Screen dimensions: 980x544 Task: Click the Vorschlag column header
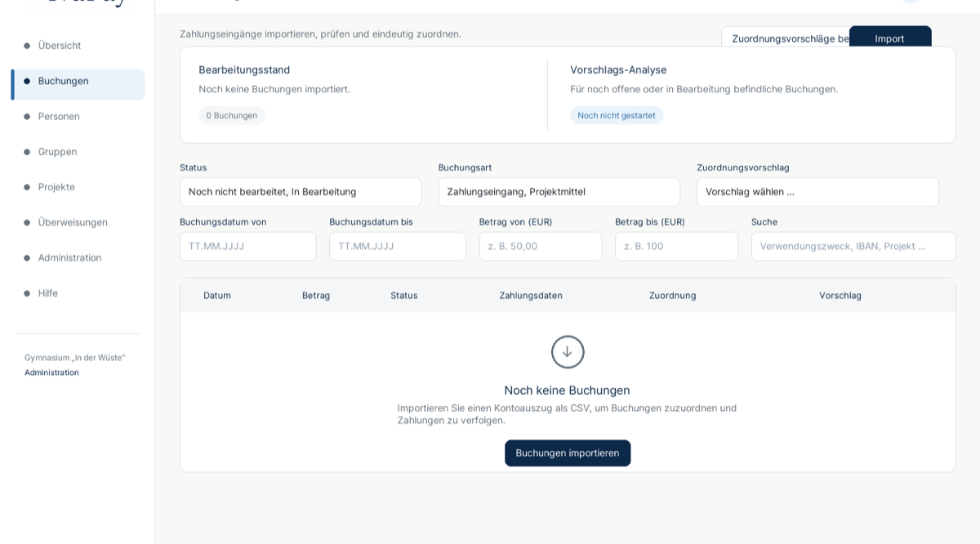[x=840, y=296]
